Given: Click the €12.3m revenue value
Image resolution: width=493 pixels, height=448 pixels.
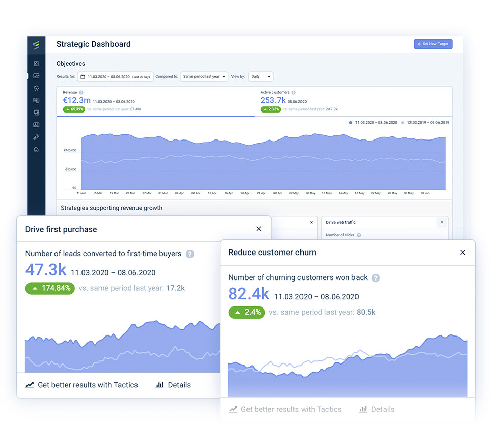Looking at the screenshot, I should coord(77,100).
